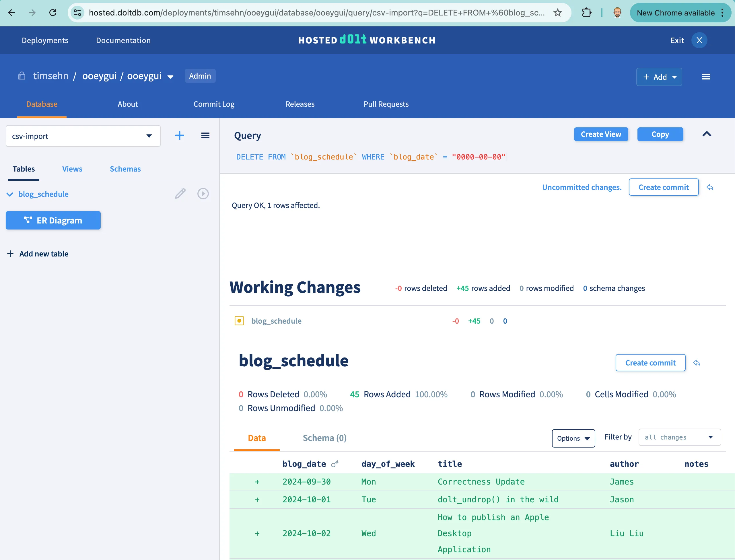The height and width of the screenshot is (560, 735).
Task: Collapse the Query editor with up chevron
Action: tap(706, 134)
